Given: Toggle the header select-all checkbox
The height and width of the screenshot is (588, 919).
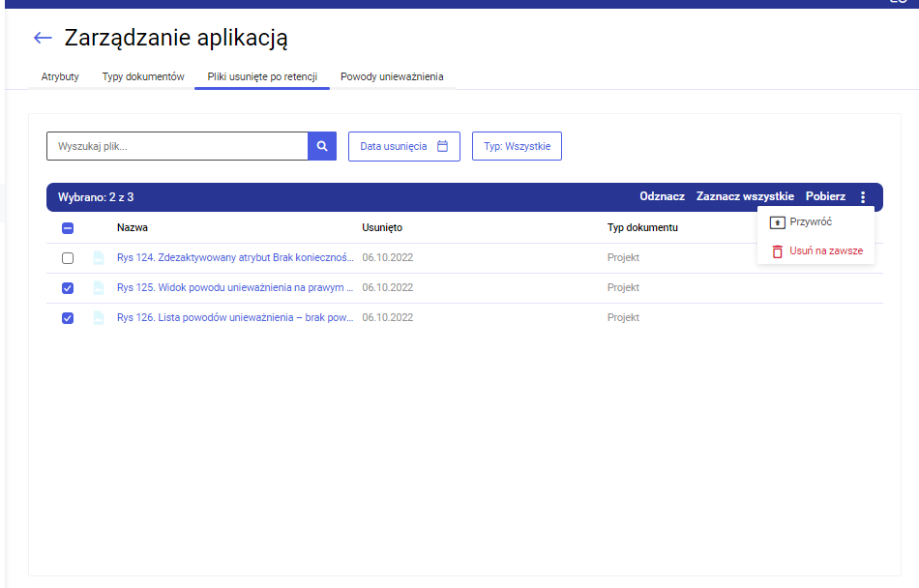Looking at the screenshot, I should coord(68,228).
